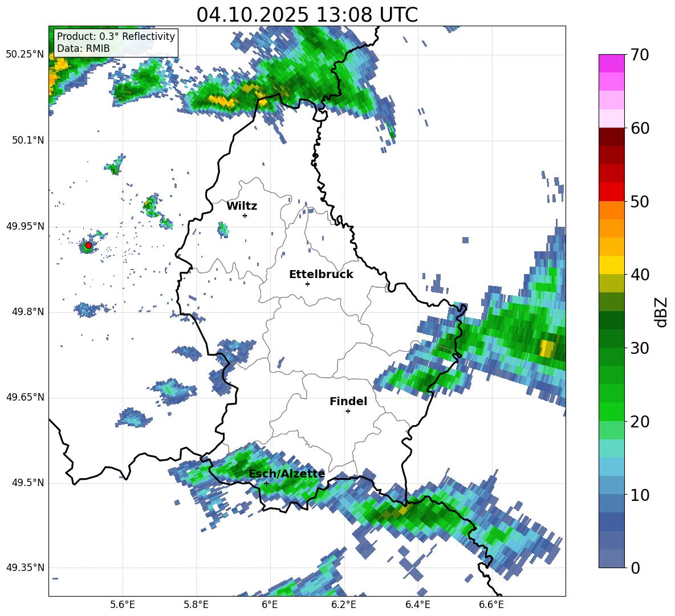Click the yellow 40 dBZ colorbar swatch
Screen dimensions: 675x616
[611, 265]
